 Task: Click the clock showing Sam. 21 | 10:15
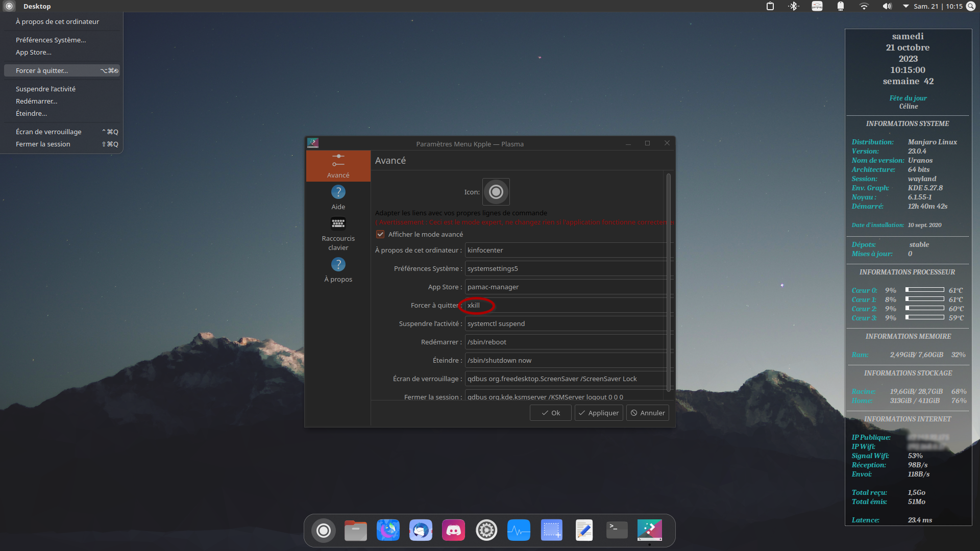[x=938, y=6]
